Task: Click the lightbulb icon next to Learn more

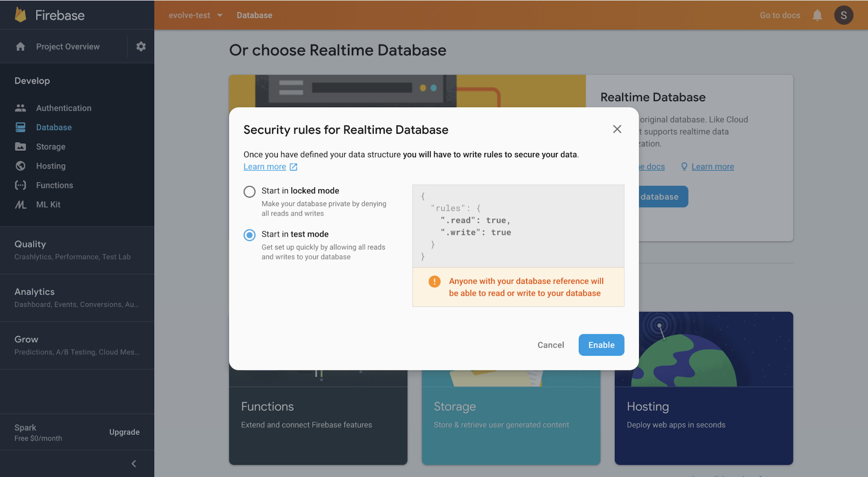Action: point(684,166)
